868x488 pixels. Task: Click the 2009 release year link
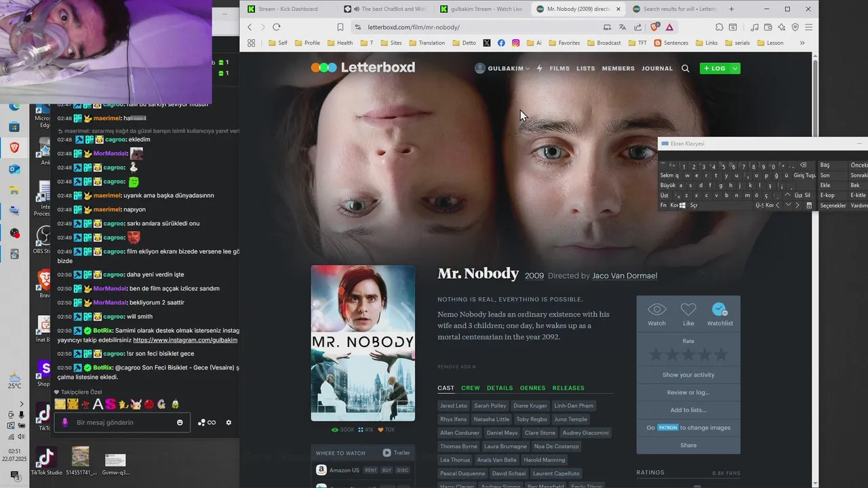click(534, 276)
